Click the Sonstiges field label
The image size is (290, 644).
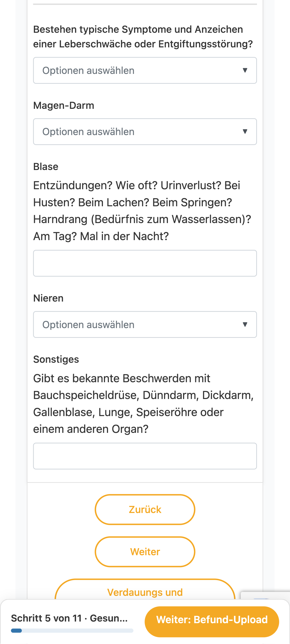[x=56, y=359]
